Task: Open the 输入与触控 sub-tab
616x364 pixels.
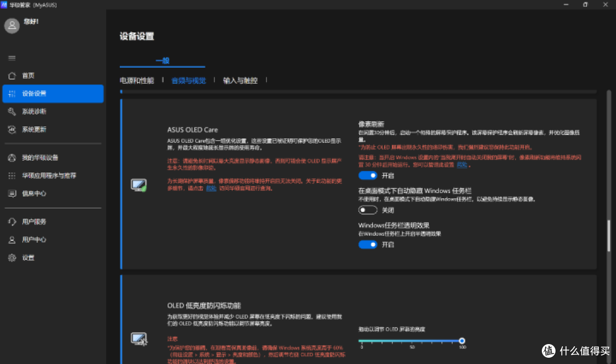Action: pos(240,80)
